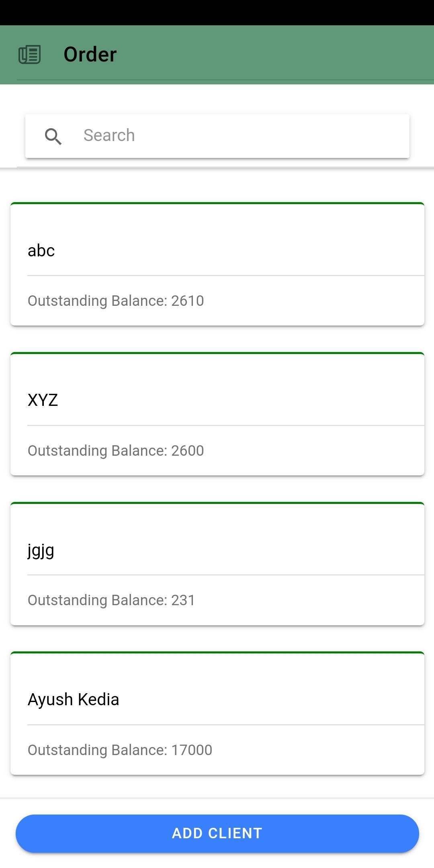Open client named XYZ
This screenshot has height=868, width=434.
click(x=43, y=400)
